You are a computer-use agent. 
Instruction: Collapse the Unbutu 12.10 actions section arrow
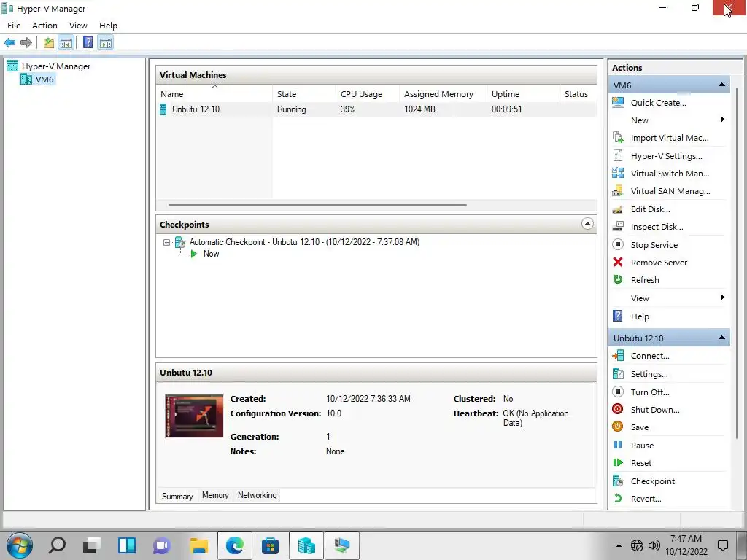721,338
